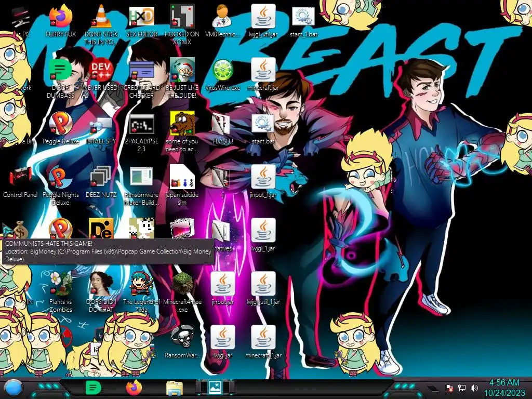Open File Explorer from the taskbar
The height and width of the screenshot is (399, 532).
[175, 388]
